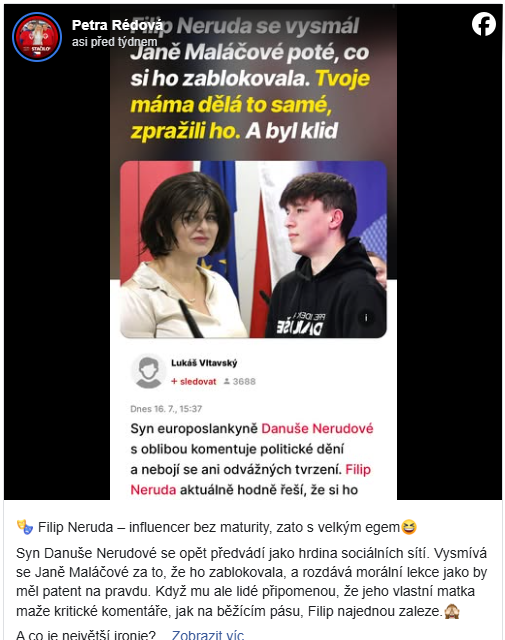
Task: Click the post paragraph starting 'Syn Danuše Nerudové'
Action: coord(251,582)
